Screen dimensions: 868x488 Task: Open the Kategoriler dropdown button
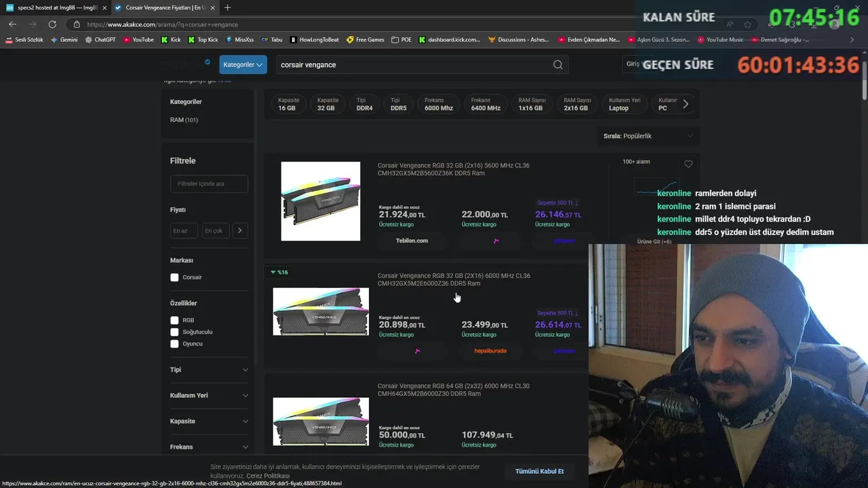pyautogui.click(x=243, y=64)
